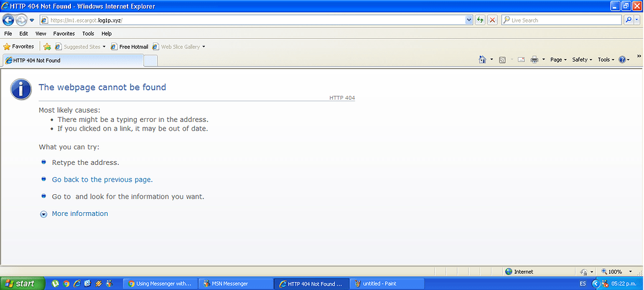Click the blue magnifier Search button
644x290 pixels.
pyautogui.click(x=628, y=20)
